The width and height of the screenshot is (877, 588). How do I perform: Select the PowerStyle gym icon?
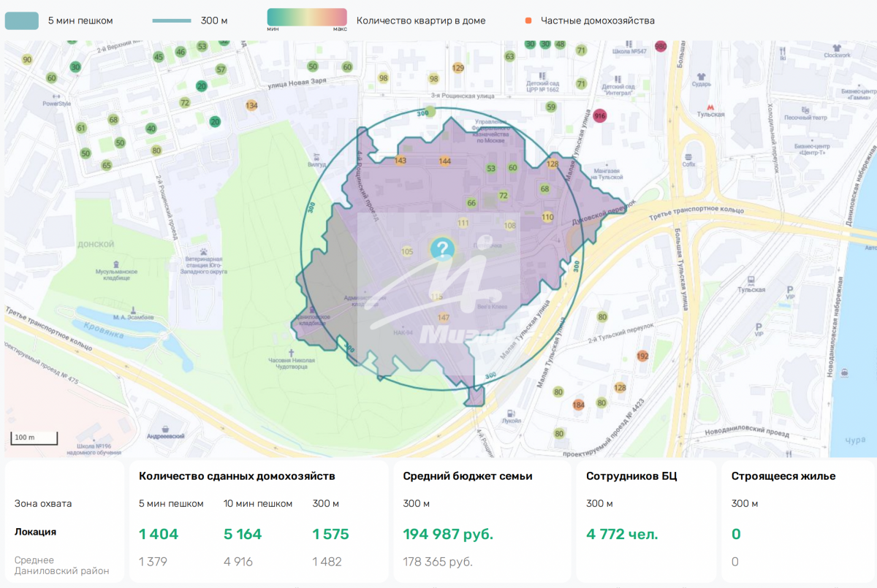pos(56,94)
